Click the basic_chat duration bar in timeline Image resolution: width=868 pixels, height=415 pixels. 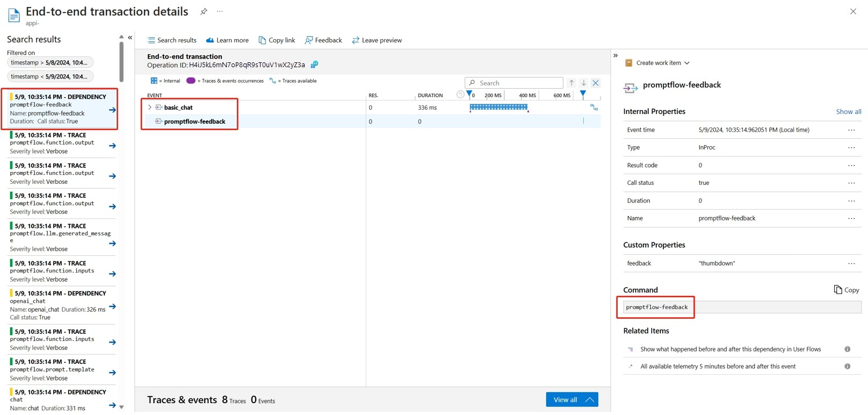[498, 107]
